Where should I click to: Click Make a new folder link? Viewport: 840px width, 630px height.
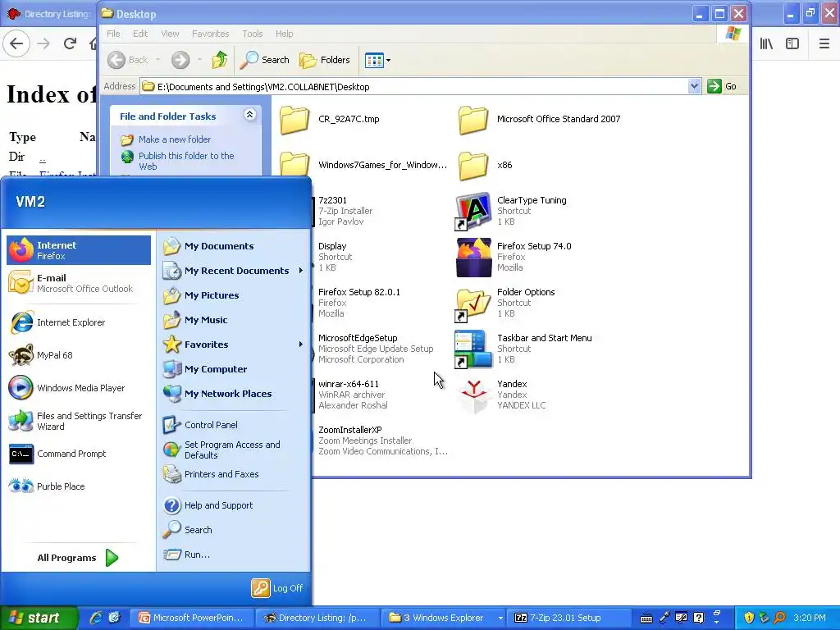[175, 139]
